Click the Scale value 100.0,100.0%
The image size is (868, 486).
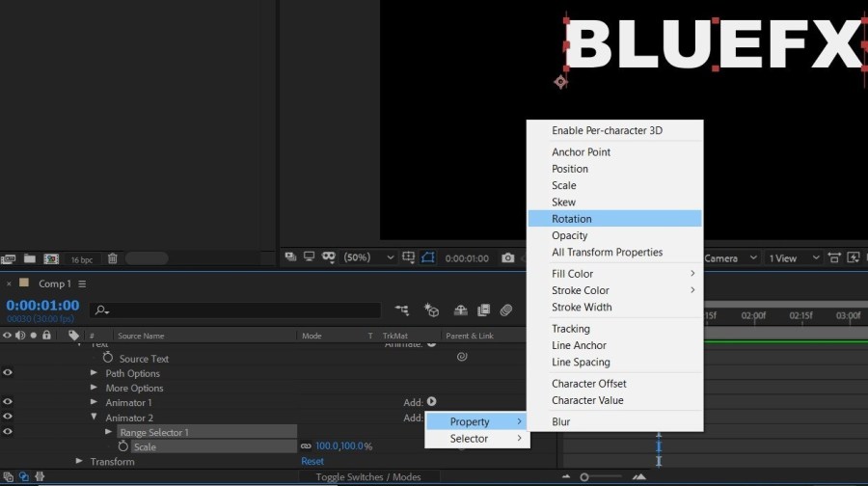pos(343,446)
